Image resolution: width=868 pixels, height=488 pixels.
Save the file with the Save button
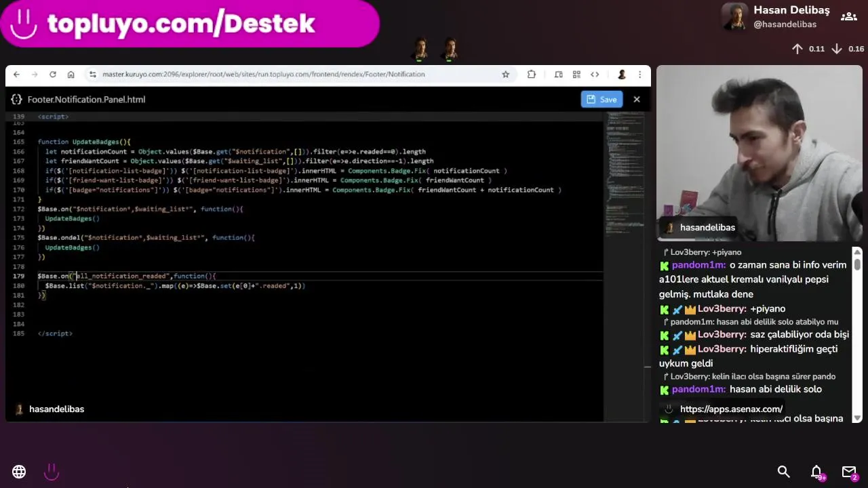[601, 100]
